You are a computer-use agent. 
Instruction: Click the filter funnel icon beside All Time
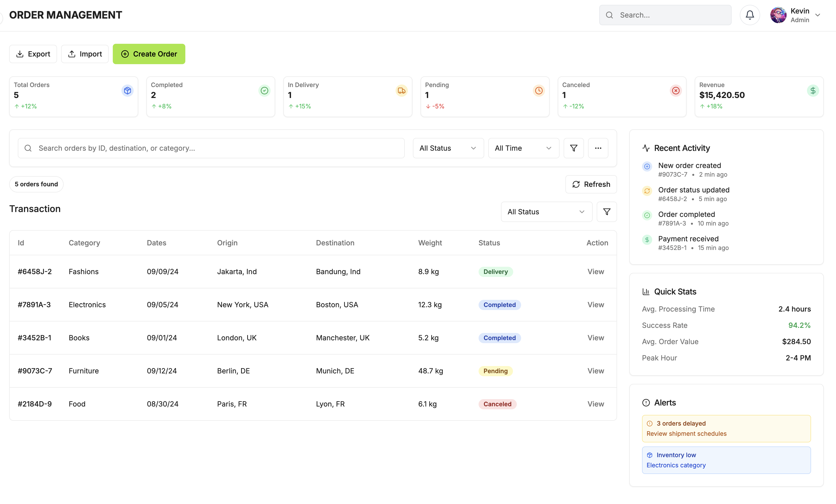573,148
